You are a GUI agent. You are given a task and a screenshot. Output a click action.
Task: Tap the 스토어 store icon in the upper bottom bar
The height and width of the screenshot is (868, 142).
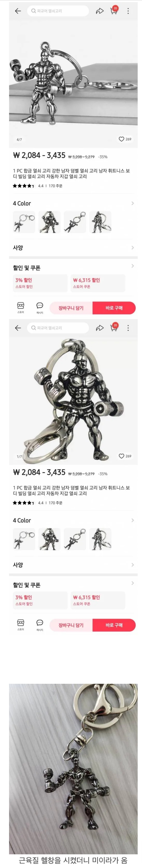(x=21, y=307)
